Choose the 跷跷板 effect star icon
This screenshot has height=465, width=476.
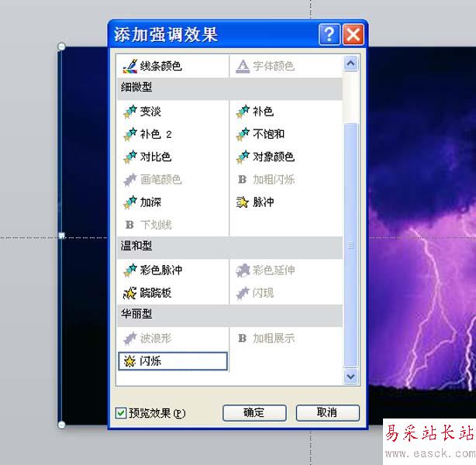tap(130, 293)
